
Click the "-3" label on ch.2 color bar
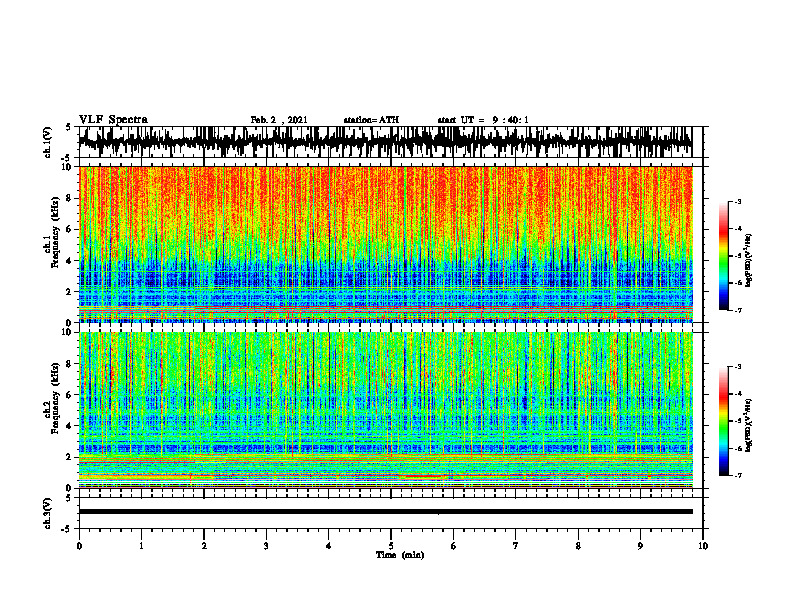[x=738, y=367]
